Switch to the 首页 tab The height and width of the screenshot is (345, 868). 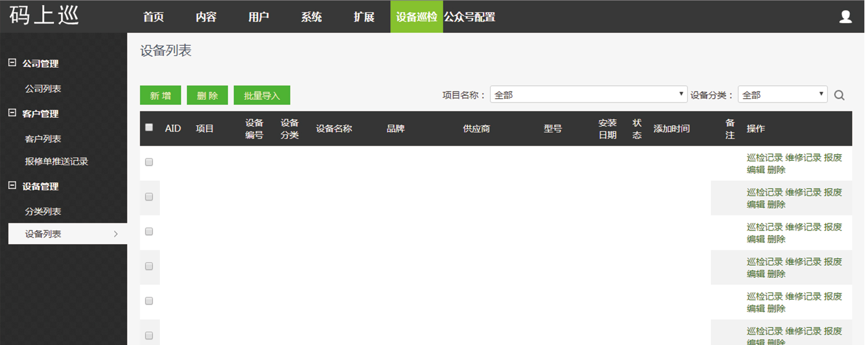tap(154, 17)
